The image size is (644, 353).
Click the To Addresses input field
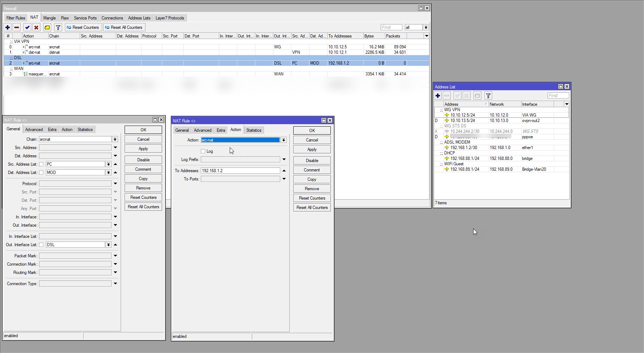[x=240, y=171]
